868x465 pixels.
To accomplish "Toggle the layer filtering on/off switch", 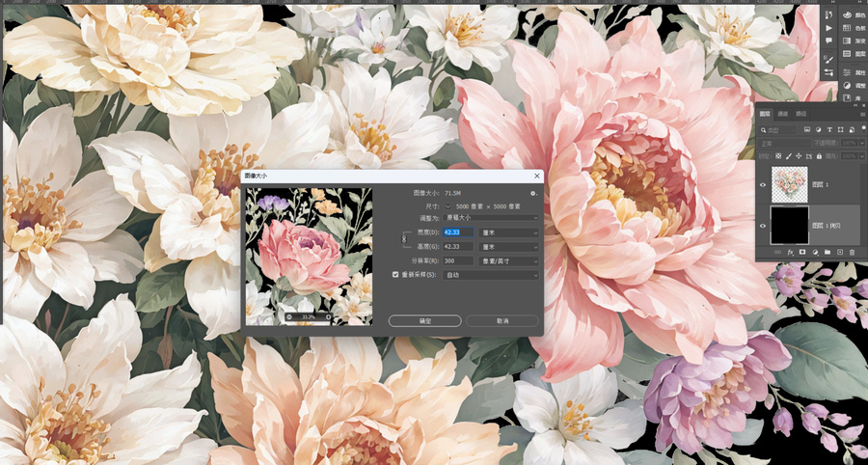I will (863, 128).
